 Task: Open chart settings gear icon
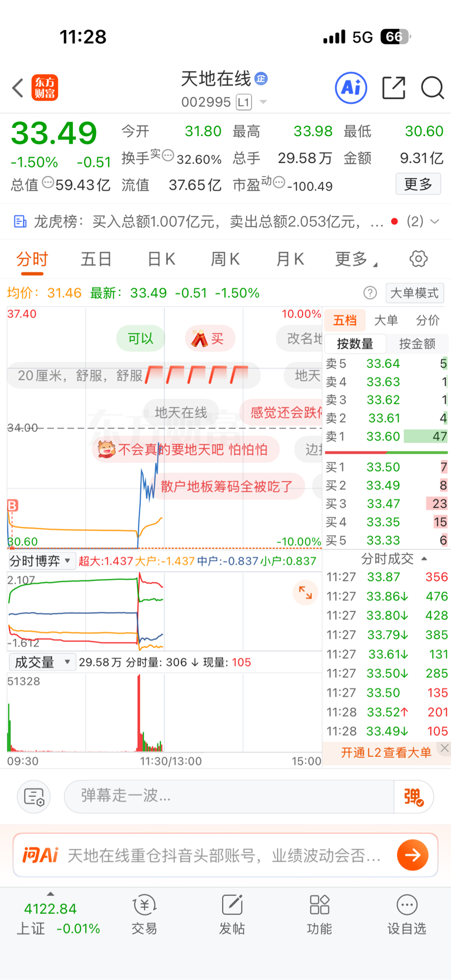pos(418,259)
